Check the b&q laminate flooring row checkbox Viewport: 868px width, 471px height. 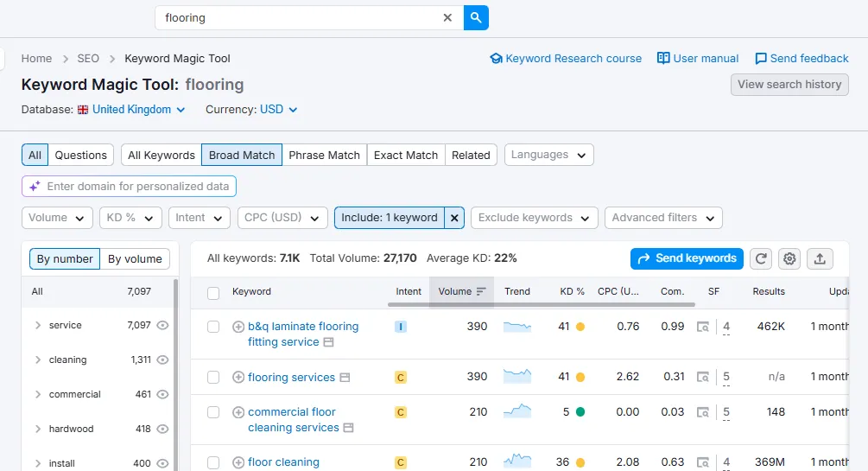tap(213, 327)
